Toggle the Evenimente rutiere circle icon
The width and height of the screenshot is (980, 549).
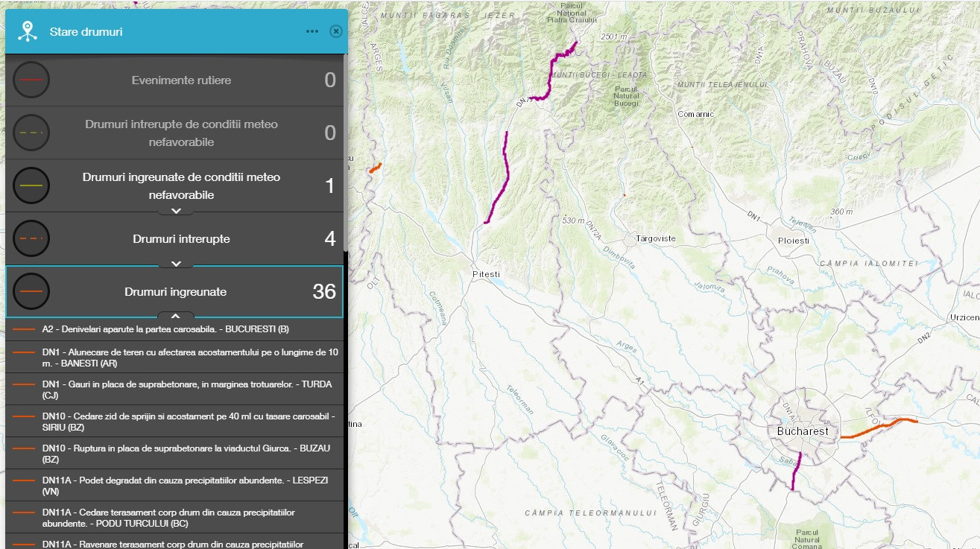31,80
